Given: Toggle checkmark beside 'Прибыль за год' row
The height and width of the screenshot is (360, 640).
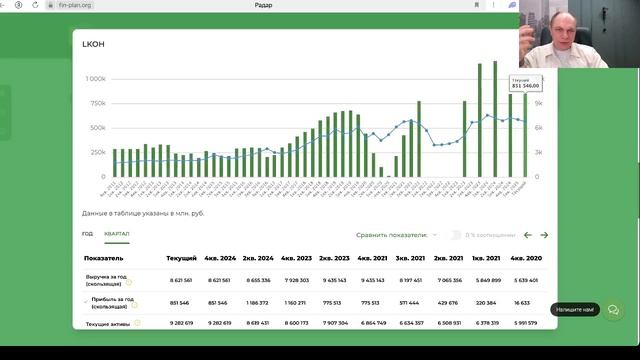Looking at the screenshot, I should tap(86, 302).
